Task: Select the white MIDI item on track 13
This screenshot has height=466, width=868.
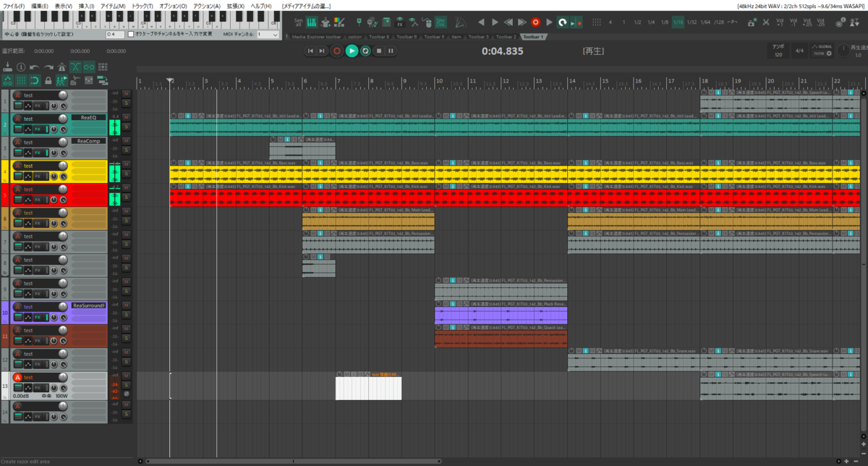Action: [368, 389]
